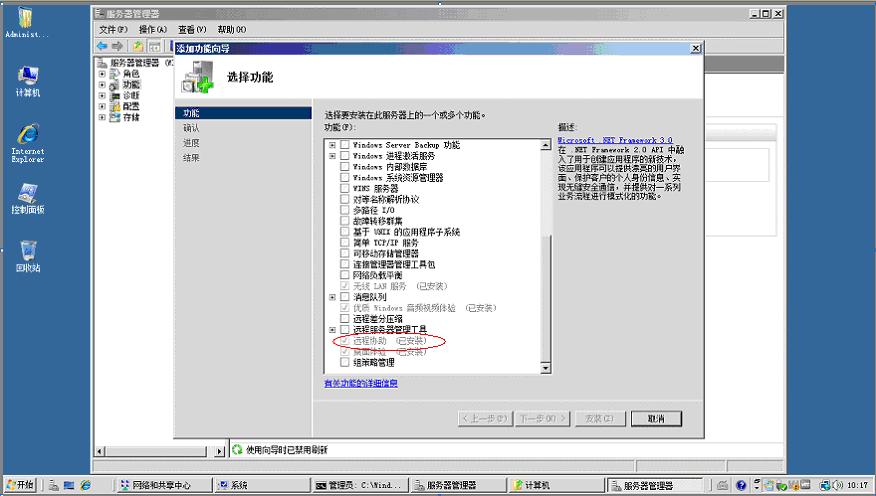Open the Administrator folder desktop icon
876x496 pixels.
point(26,22)
